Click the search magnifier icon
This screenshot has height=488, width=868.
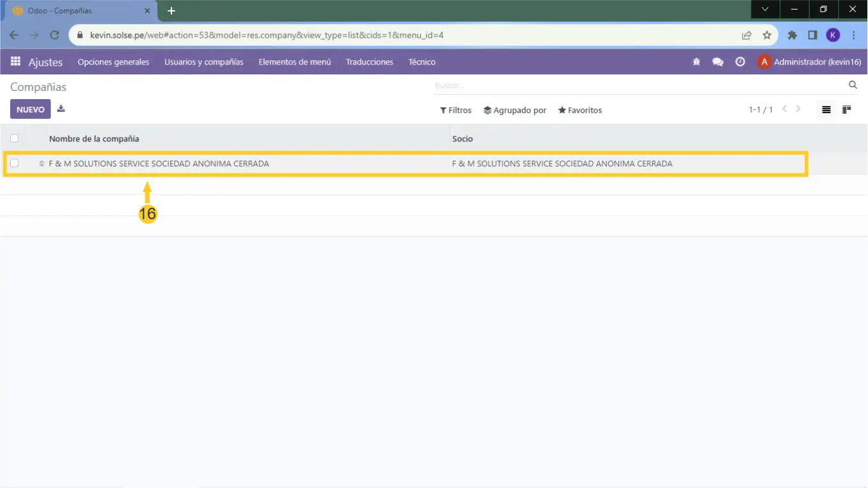pyautogui.click(x=853, y=84)
